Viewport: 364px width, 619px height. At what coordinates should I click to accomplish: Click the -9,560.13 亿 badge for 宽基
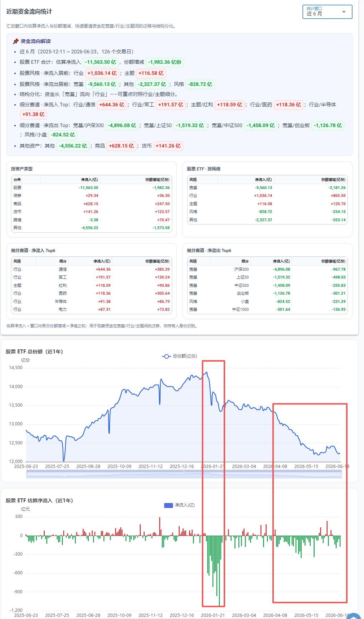(102, 84)
